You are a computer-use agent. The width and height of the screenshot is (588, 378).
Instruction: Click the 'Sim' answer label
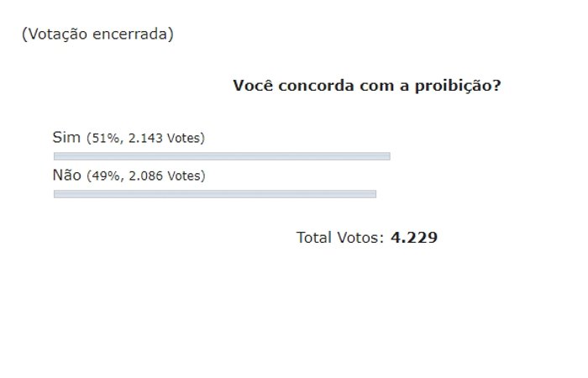point(66,137)
